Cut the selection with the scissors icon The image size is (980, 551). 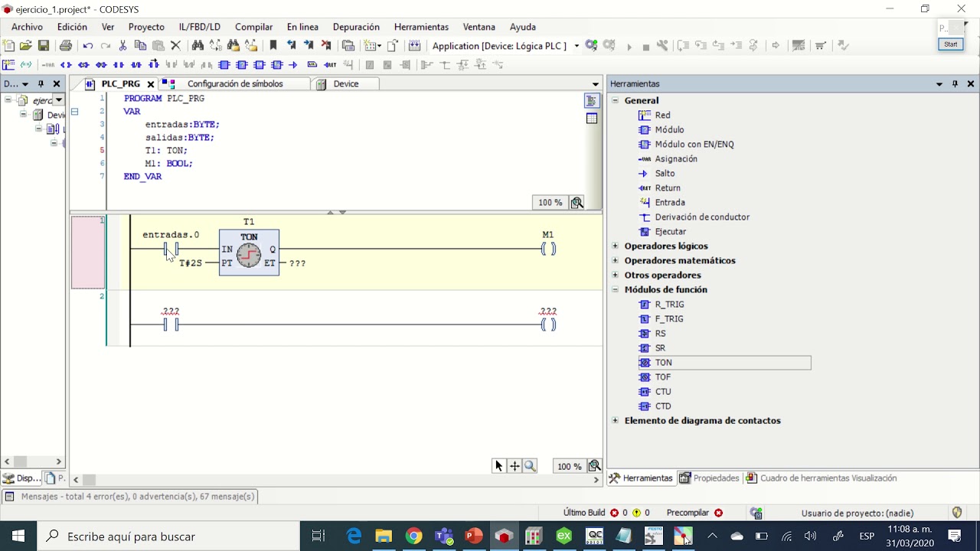122,46
